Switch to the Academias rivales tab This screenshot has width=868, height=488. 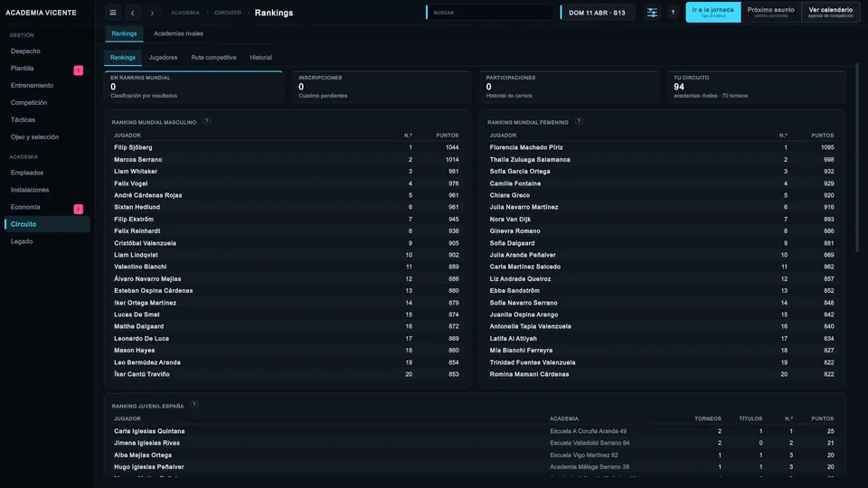178,33
